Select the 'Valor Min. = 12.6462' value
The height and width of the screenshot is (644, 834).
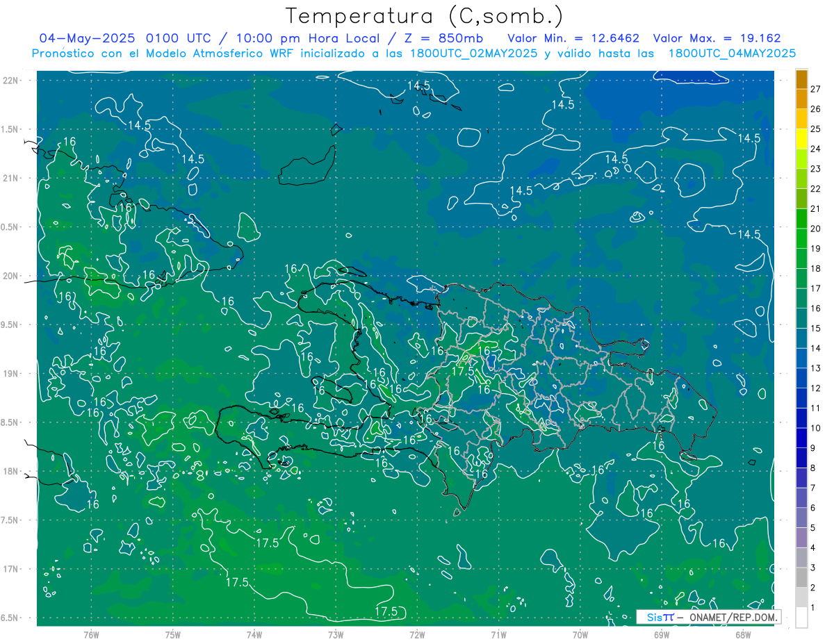[573, 38]
